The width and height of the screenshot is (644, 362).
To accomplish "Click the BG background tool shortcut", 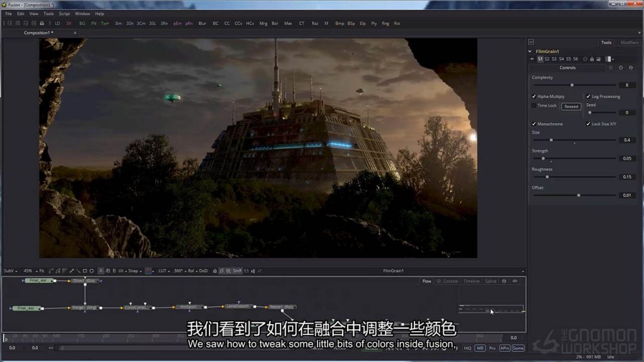I will click(x=82, y=23).
